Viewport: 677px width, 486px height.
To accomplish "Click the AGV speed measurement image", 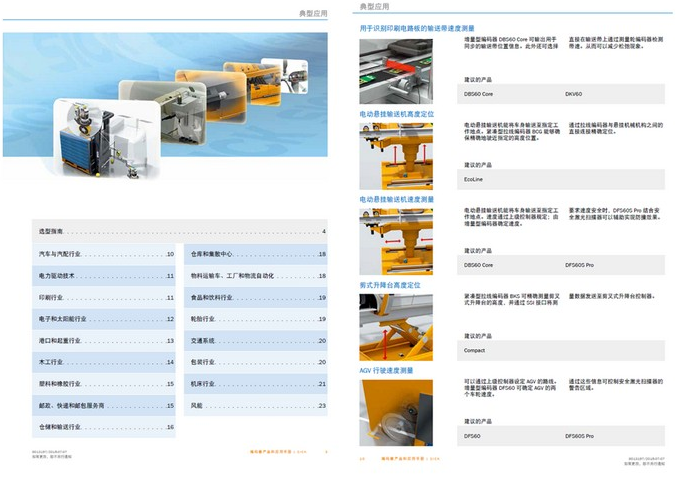I will pos(395,412).
